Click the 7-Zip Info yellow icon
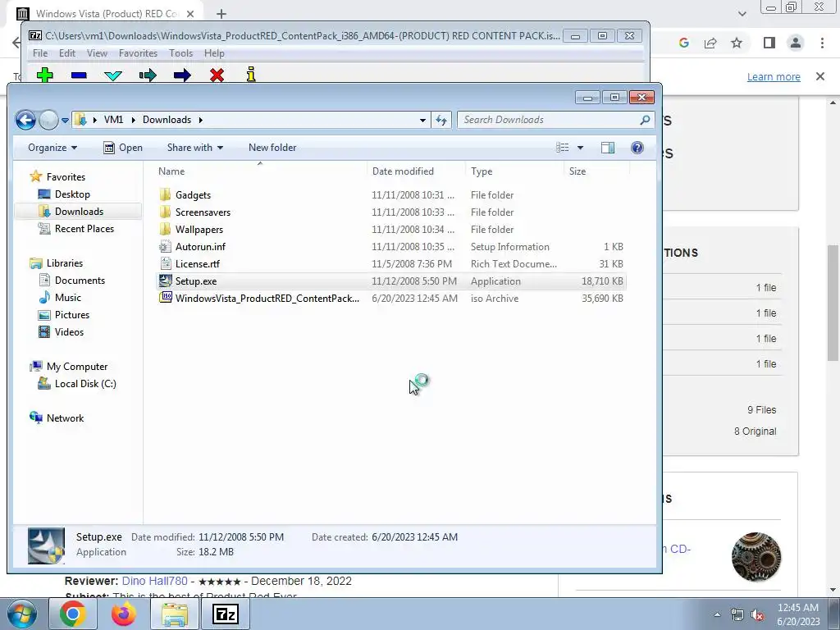Image resolution: width=840 pixels, height=630 pixels. click(x=251, y=75)
